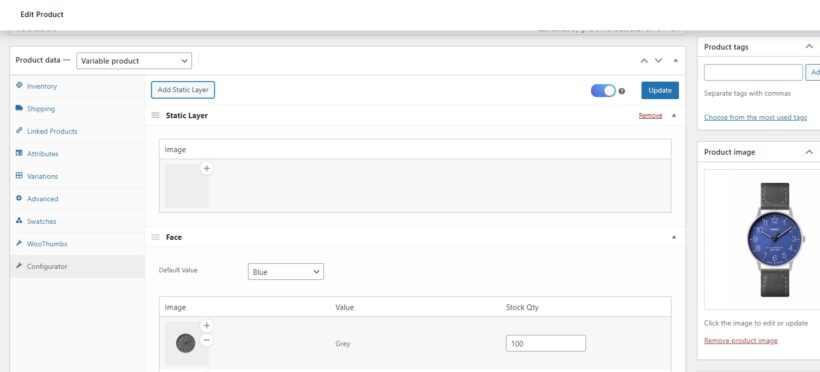The width and height of the screenshot is (820, 372).
Task: Open the Variations tab
Action: click(77, 176)
